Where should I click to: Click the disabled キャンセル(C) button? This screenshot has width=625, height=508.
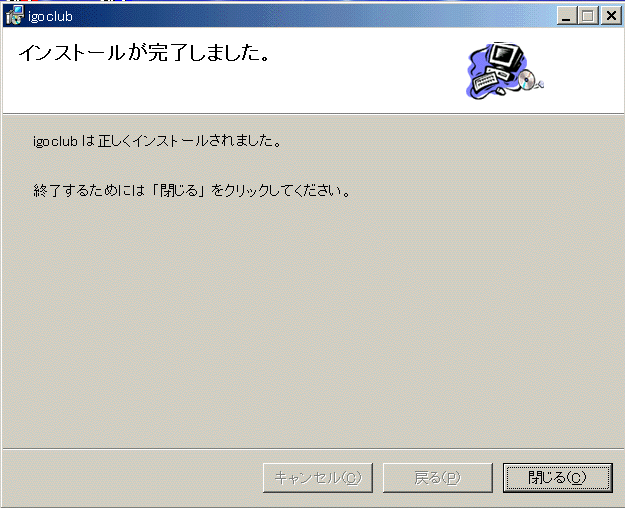click(318, 477)
